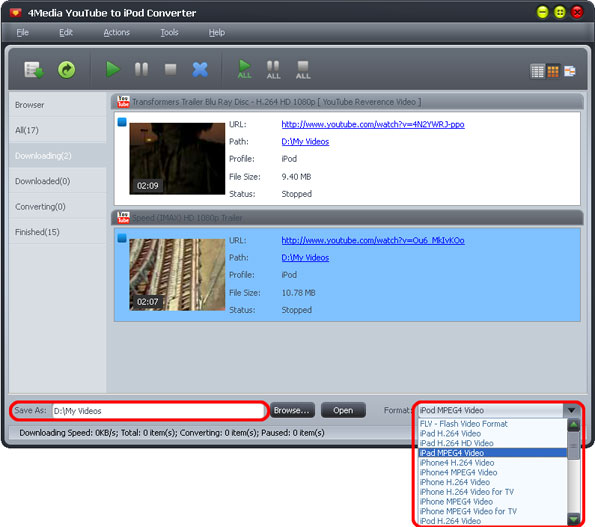Viewport: 595px width, 527px height.
Task: Choose iPad MPEG4 Video format
Action: pos(493,453)
